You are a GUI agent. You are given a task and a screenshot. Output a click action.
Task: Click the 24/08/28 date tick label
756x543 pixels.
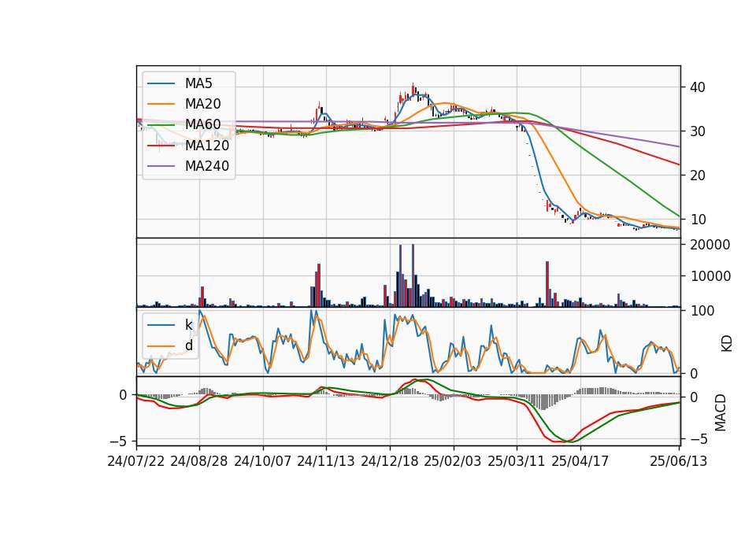pyautogui.click(x=199, y=461)
